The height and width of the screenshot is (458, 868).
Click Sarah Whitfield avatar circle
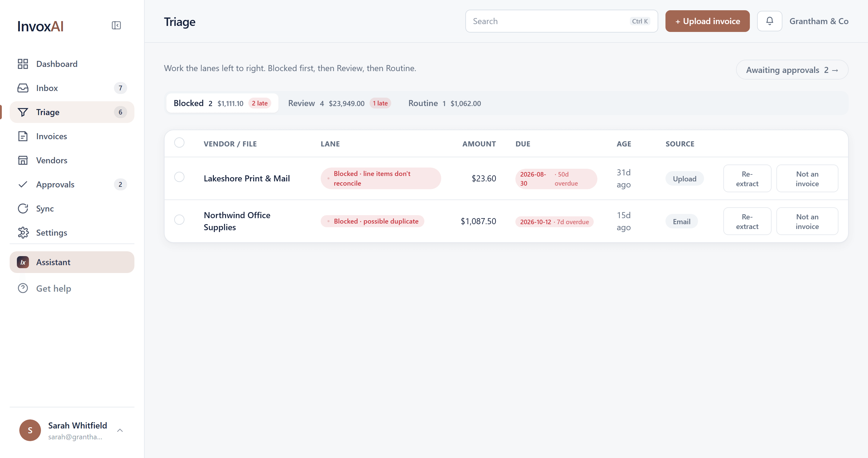[x=30, y=430]
